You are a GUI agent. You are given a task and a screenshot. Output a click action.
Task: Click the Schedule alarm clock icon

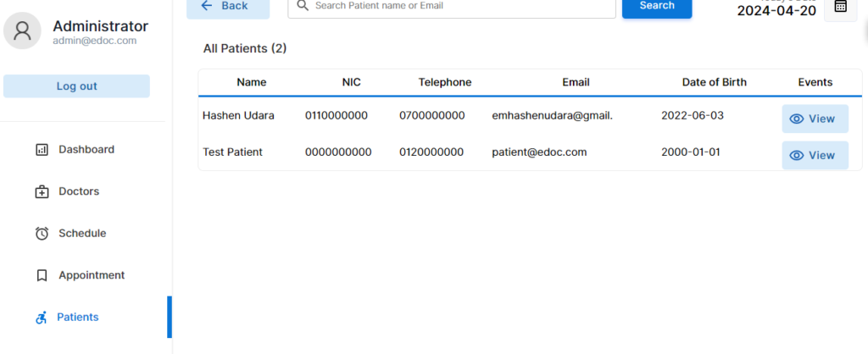pos(42,234)
